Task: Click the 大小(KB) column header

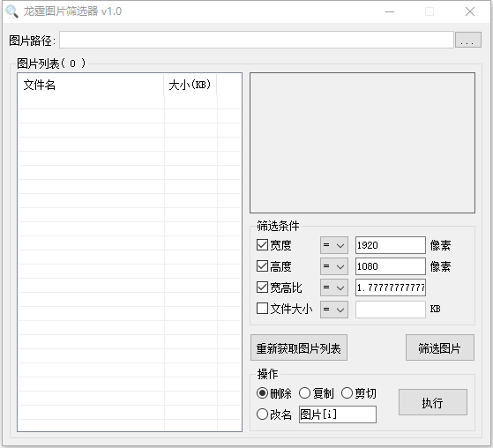Action: coord(190,85)
